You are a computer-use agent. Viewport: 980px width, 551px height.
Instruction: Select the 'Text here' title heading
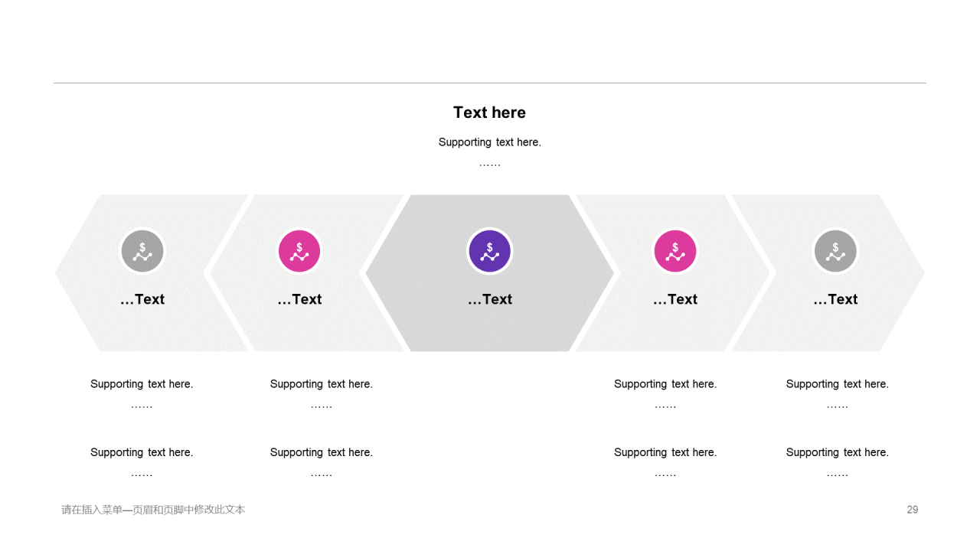click(490, 112)
